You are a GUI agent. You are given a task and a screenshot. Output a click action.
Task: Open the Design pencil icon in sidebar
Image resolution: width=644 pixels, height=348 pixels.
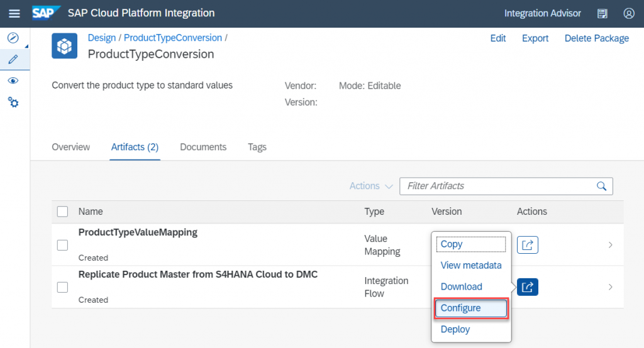point(13,60)
